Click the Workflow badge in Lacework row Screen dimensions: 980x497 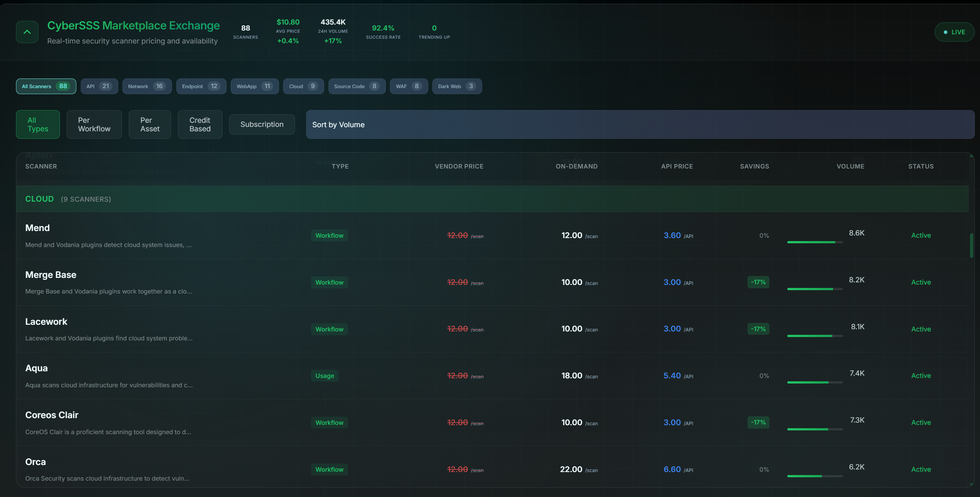tap(329, 329)
